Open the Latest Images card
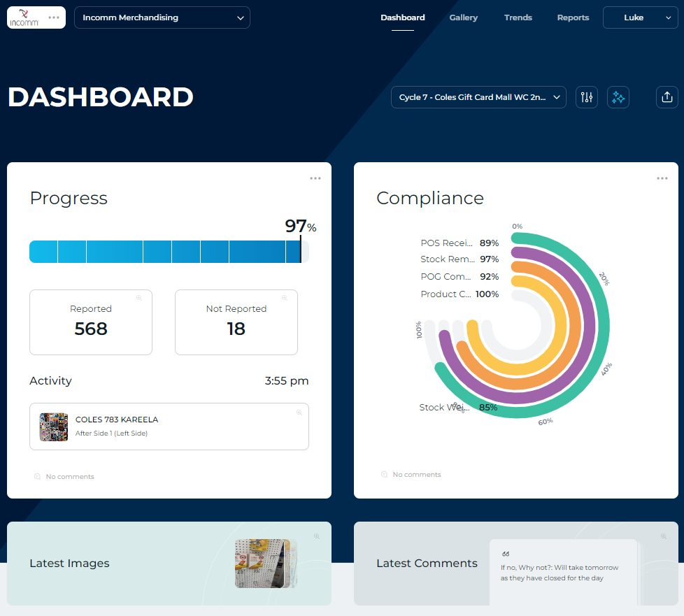 click(x=169, y=564)
